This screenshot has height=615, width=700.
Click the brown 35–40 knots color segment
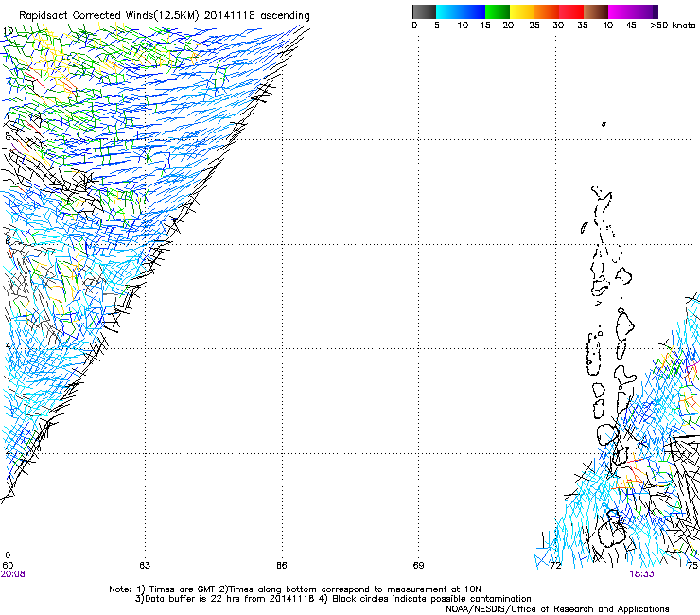point(596,11)
